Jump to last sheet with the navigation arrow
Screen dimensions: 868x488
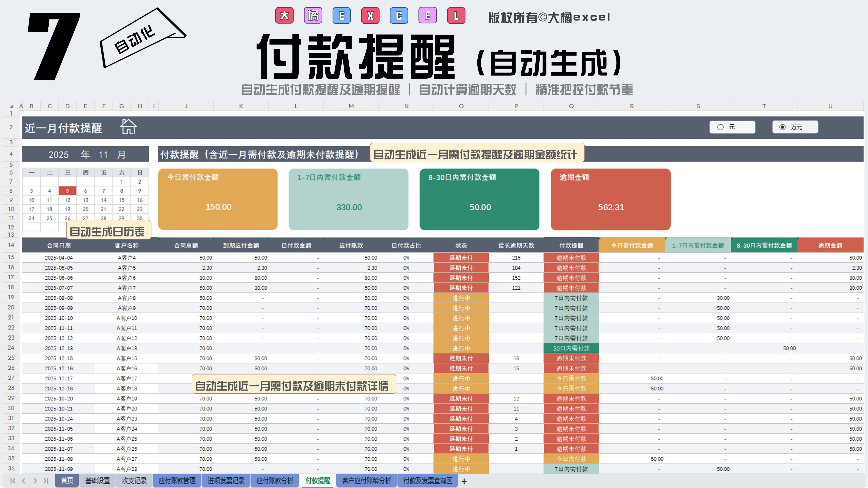tap(46, 481)
